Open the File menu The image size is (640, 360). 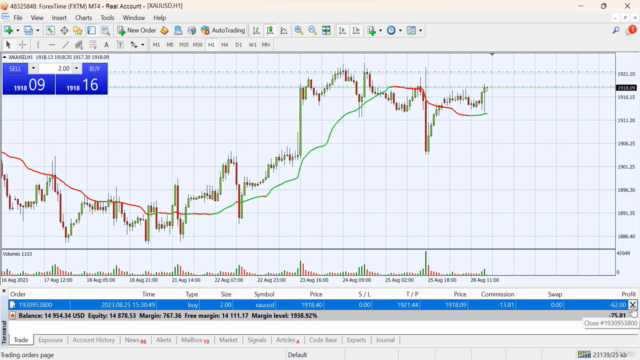18,18
